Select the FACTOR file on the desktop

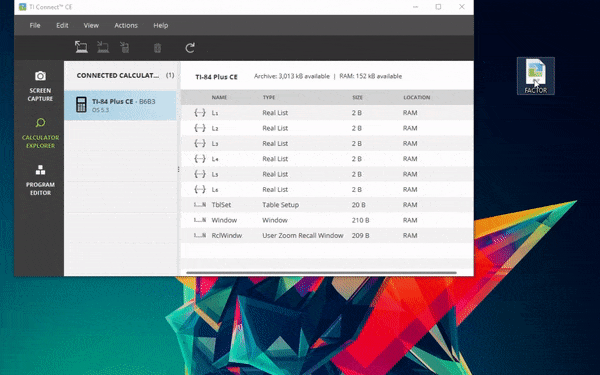535,76
